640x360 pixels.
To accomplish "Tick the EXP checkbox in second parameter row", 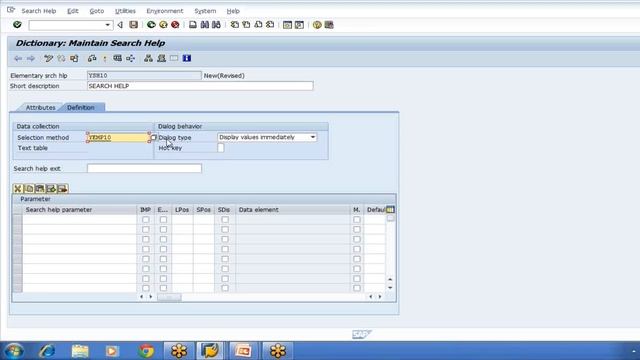I will 163,229.
